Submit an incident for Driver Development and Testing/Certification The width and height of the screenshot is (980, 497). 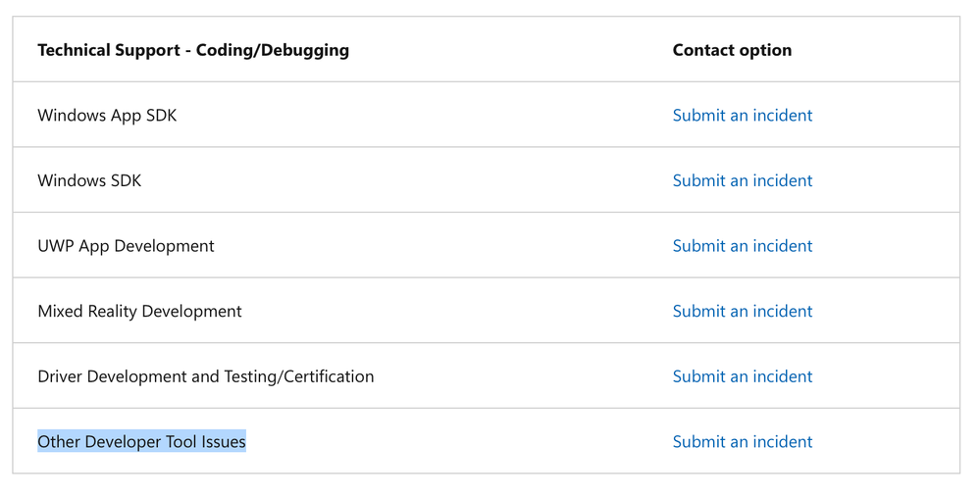(742, 376)
